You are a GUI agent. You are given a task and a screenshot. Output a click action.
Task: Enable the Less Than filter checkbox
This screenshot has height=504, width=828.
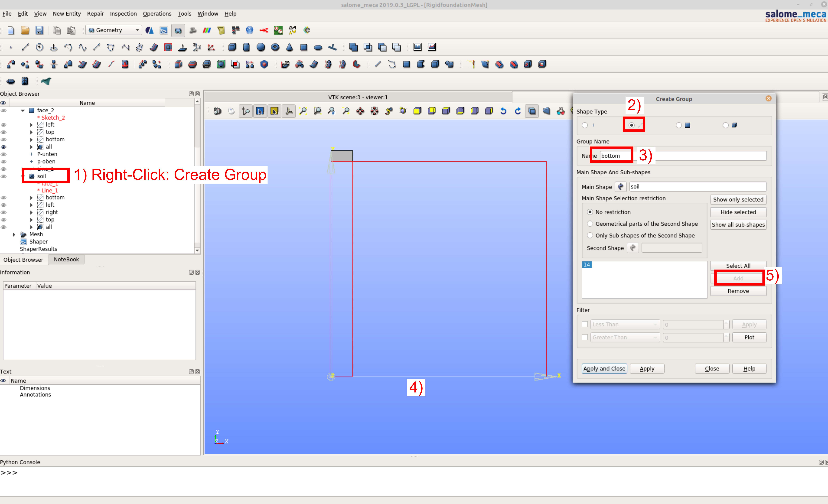[x=585, y=324]
